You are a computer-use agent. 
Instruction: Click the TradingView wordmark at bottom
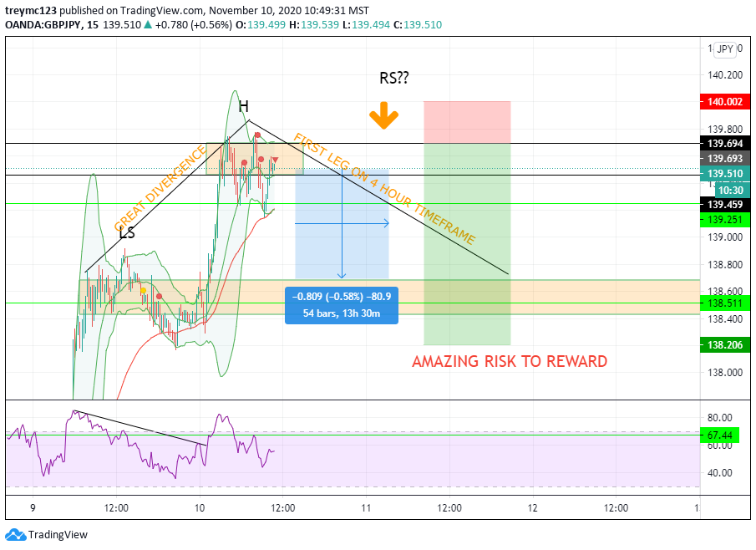[x=58, y=535]
